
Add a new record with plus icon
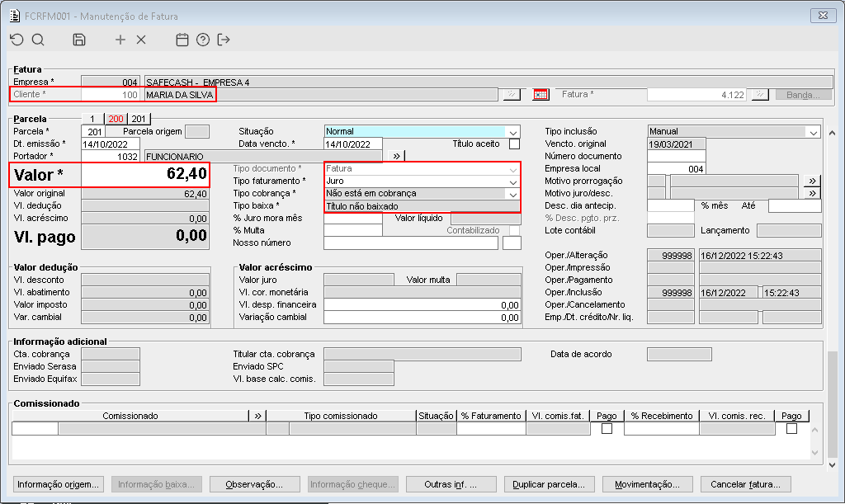[x=120, y=40]
